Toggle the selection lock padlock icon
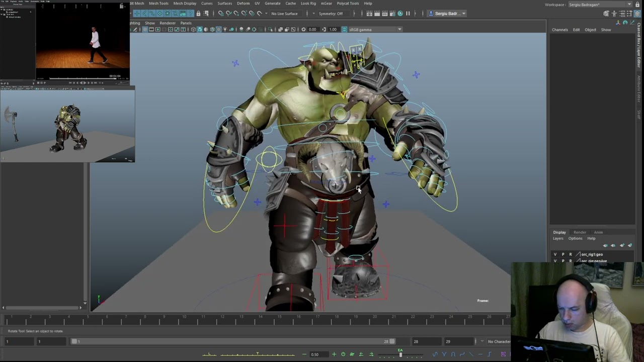644x362 pixels. coord(198,14)
